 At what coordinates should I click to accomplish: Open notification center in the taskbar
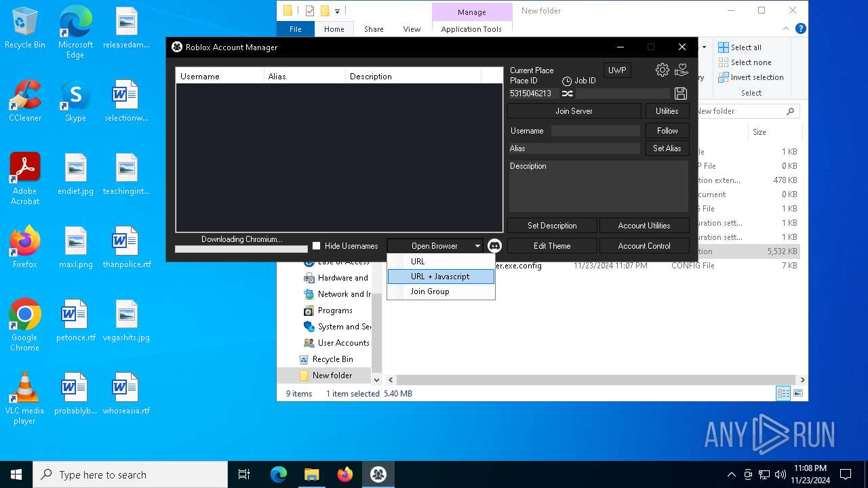click(x=846, y=474)
